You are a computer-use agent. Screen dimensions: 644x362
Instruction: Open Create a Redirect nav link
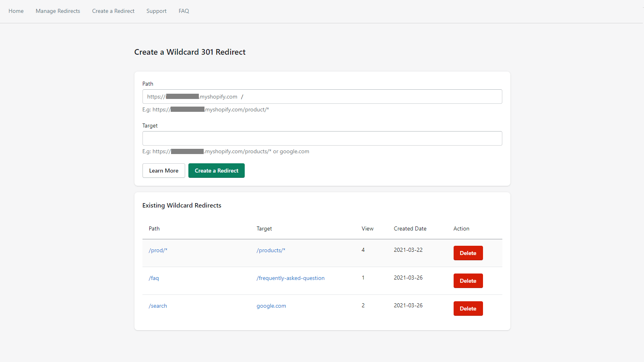[113, 11]
